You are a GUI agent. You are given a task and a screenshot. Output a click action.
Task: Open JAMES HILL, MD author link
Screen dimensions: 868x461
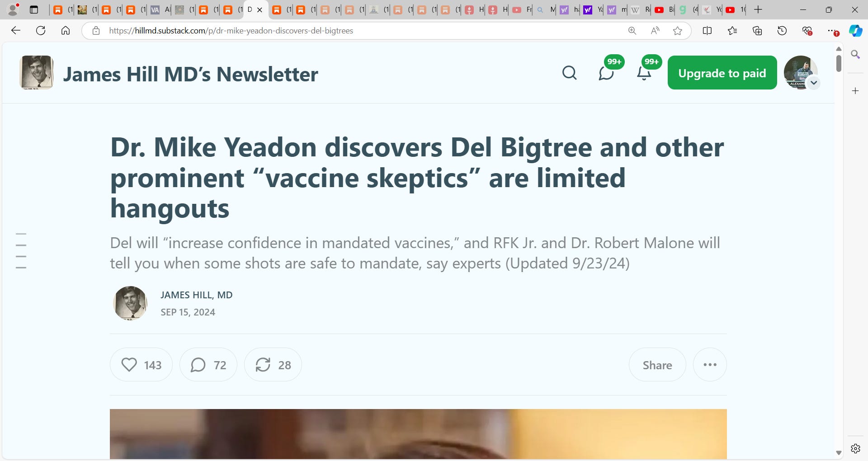pos(196,295)
